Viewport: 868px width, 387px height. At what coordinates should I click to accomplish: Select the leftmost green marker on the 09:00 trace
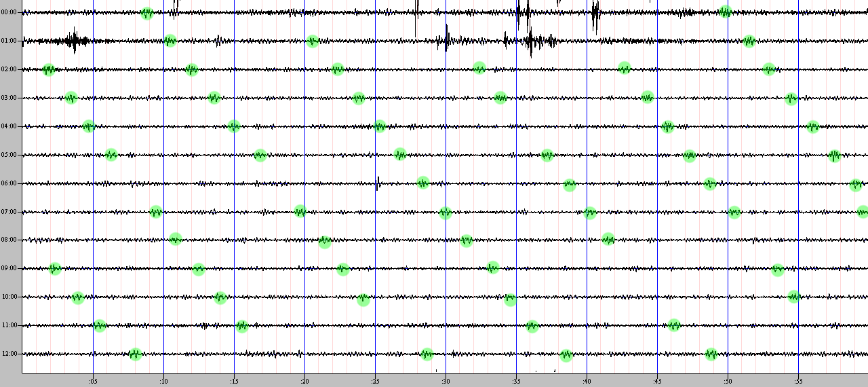[55, 268]
